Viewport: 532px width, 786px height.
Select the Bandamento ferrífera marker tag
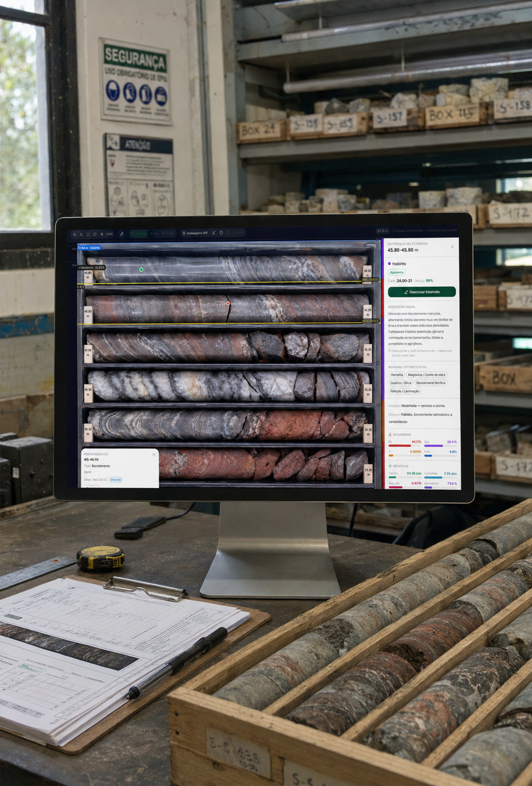(x=431, y=383)
